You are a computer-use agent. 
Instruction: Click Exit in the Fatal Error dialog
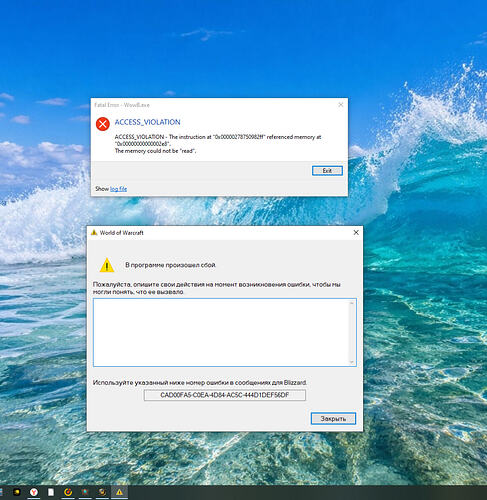[327, 171]
